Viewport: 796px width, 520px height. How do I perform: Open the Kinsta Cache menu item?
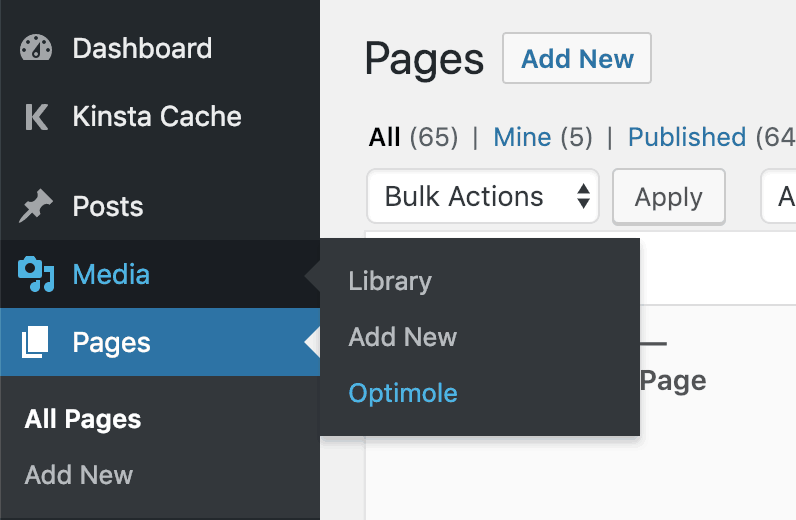pyautogui.click(x=157, y=116)
